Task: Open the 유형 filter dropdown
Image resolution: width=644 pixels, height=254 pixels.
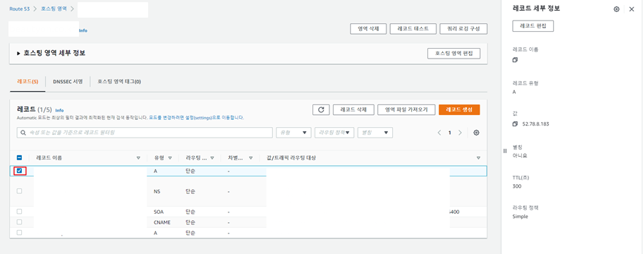Action: coord(293,133)
